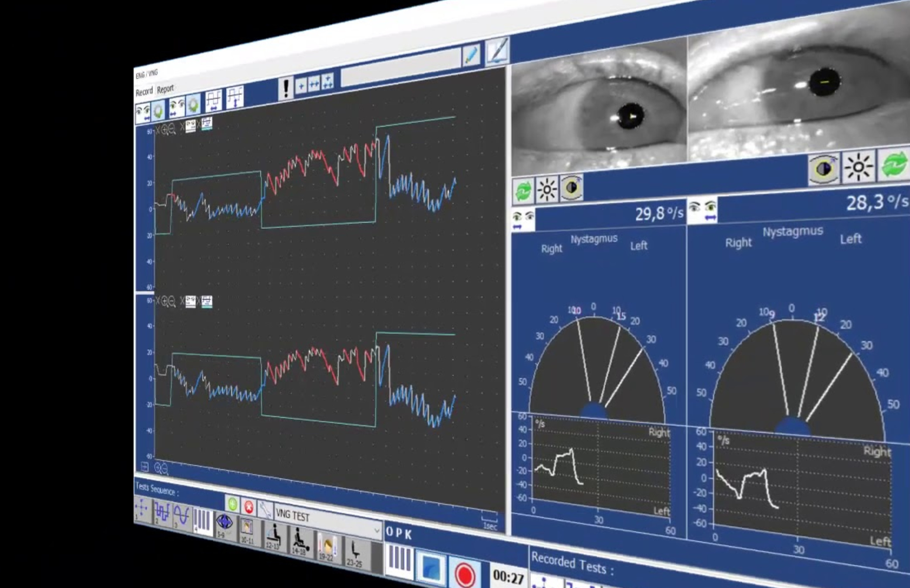Click the exclamation mark alert icon
The height and width of the screenshot is (588, 910).
pos(286,89)
